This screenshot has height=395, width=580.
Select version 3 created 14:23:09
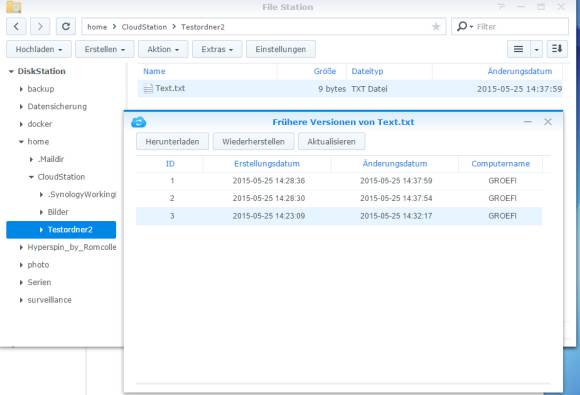pos(339,216)
